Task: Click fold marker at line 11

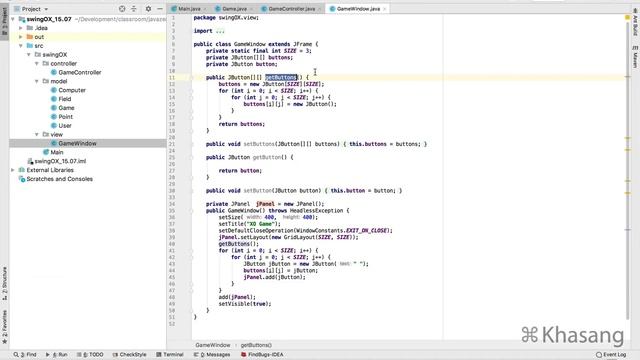Action: (191, 78)
